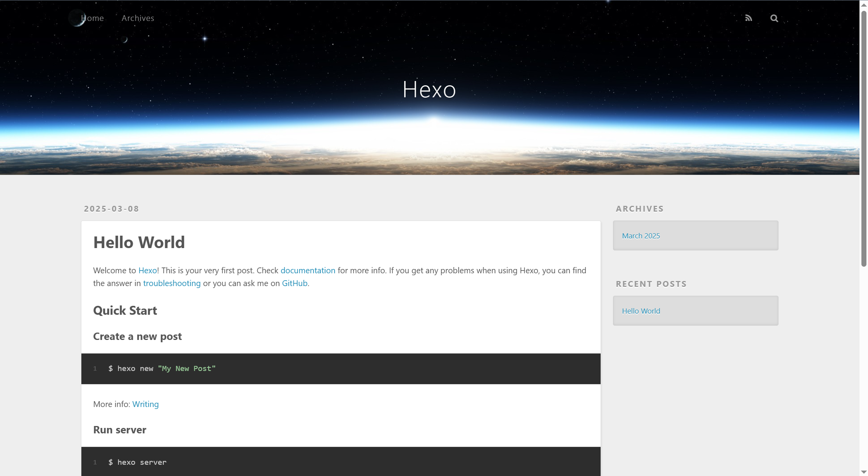Open the documentation link

point(308,271)
